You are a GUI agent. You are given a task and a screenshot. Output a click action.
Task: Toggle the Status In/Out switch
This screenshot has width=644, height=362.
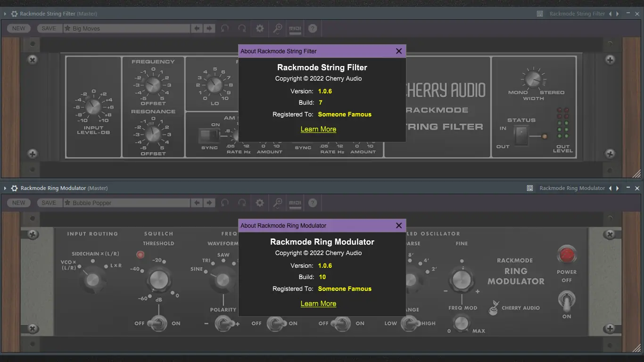(521, 136)
